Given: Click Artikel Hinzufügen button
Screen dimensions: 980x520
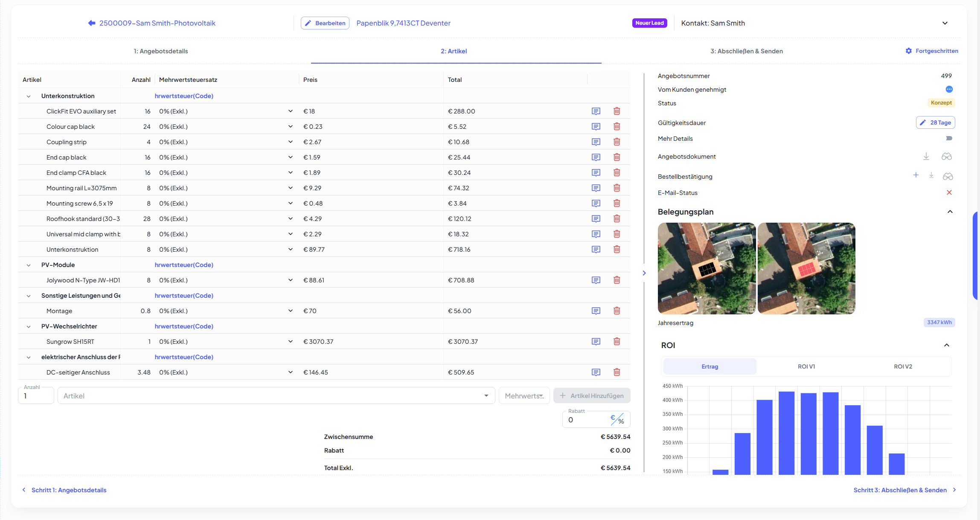Looking at the screenshot, I should [592, 395].
